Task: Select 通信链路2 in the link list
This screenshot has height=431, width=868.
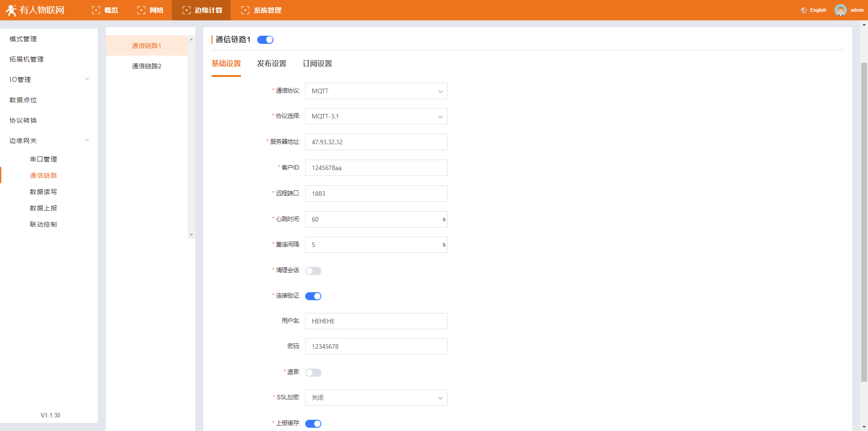Action: pyautogui.click(x=146, y=66)
